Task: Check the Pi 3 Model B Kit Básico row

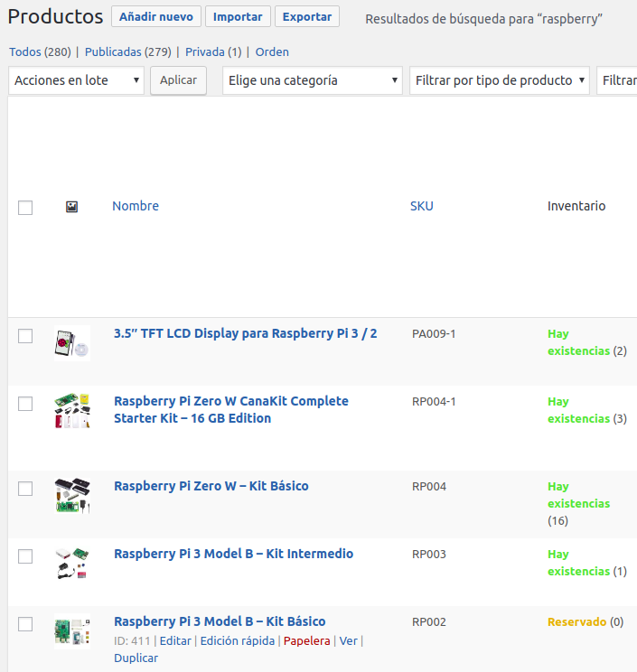Action: [25, 624]
